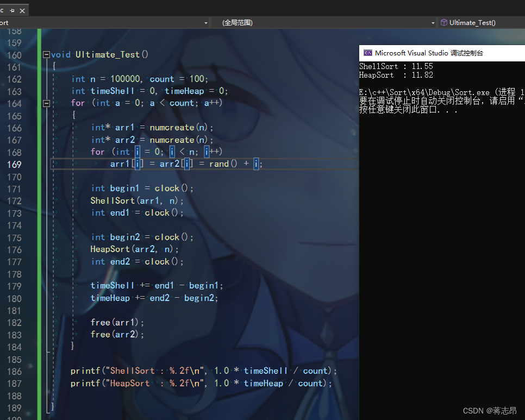Click the value 100000 on line 162
525x420 pixels.
(125, 79)
